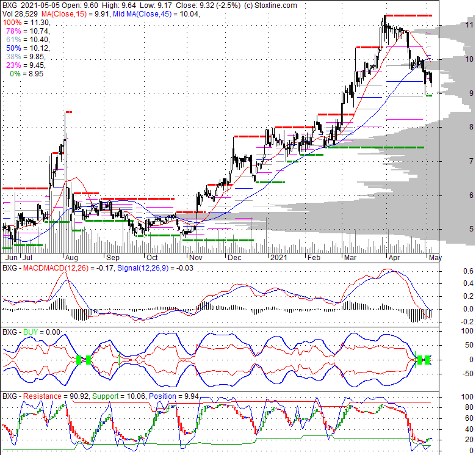
Task: Click the Resistance = 90.92 label
Action: [x=56, y=396]
